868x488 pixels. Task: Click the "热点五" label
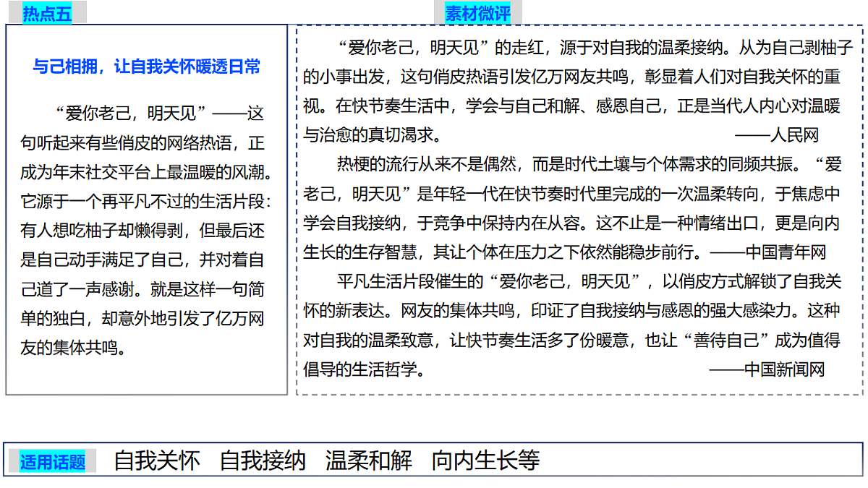pyautogui.click(x=47, y=14)
